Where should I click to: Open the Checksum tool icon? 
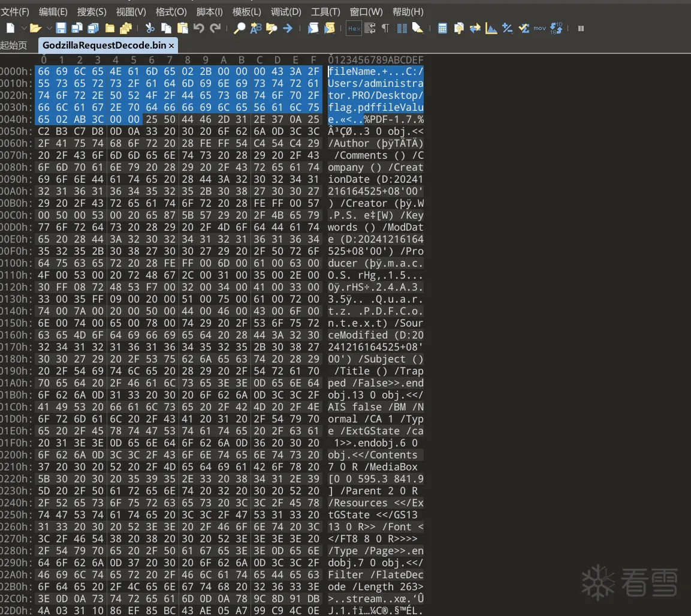[524, 28]
